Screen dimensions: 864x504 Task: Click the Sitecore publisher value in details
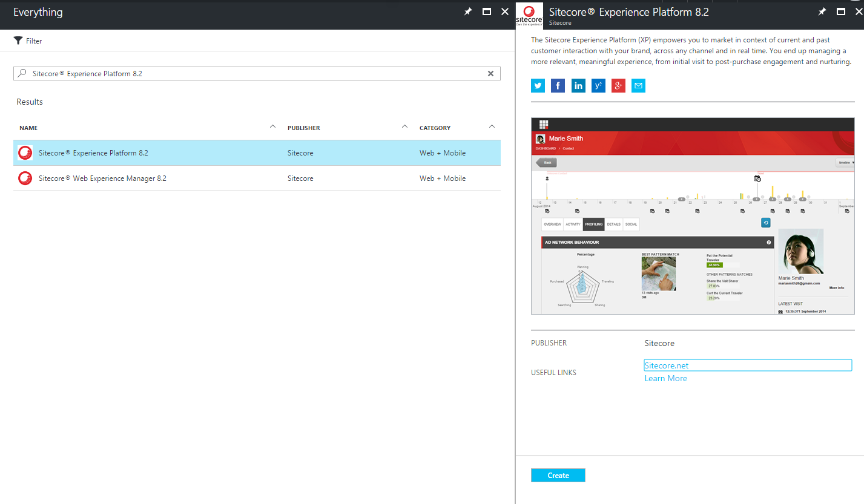tap(659, 343)
